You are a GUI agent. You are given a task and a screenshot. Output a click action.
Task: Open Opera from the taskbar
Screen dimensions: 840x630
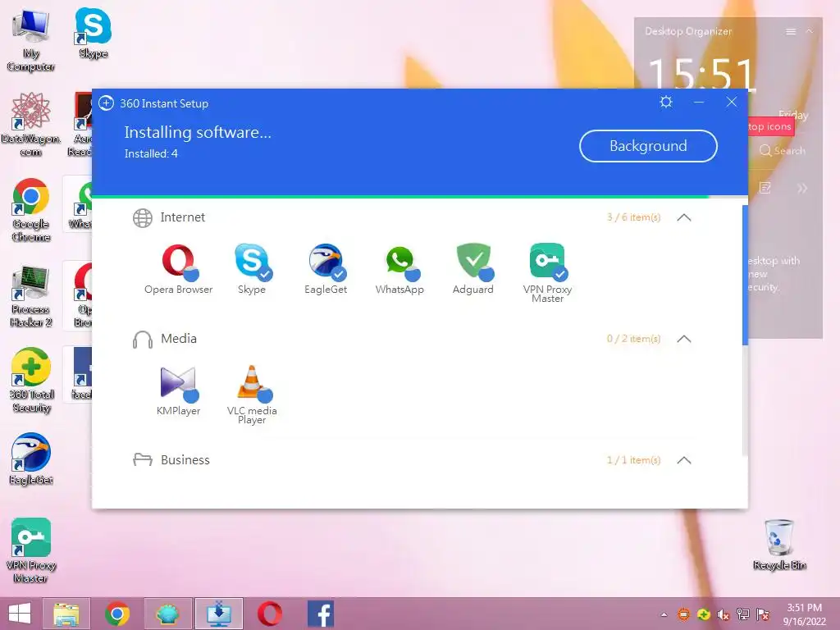tap(269, 614)
